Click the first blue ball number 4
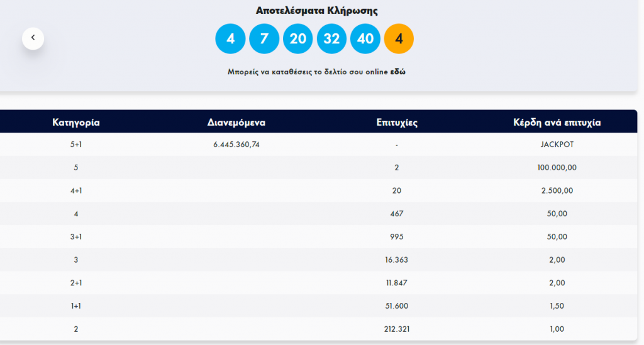 click(230, 38)
